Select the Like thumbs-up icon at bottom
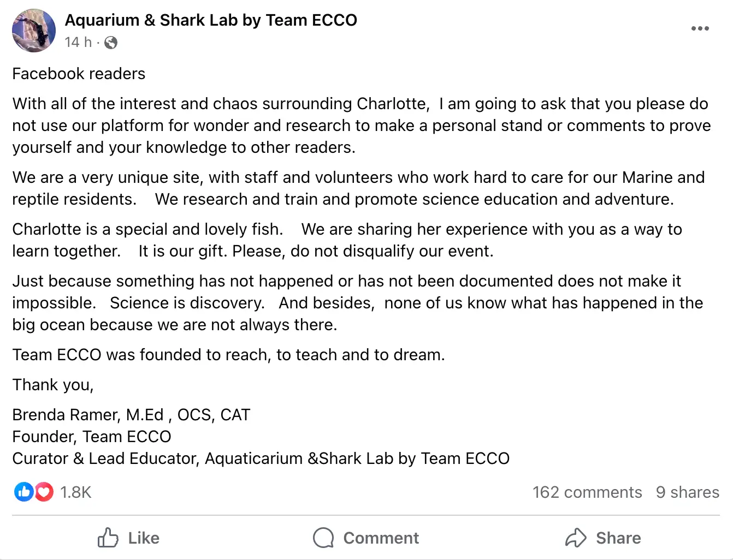733x560 pixels. pos(109,538)
